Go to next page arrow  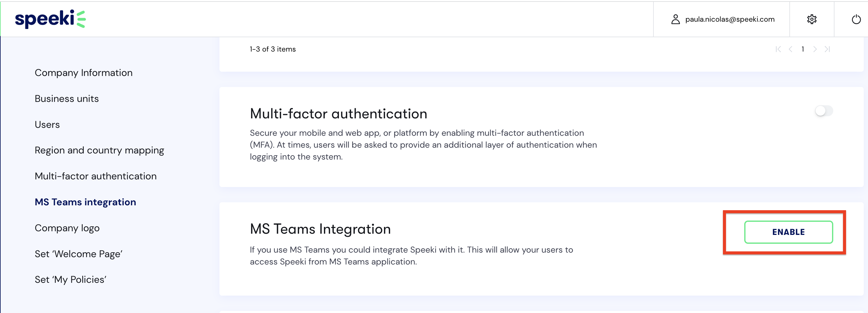[815, 49]
